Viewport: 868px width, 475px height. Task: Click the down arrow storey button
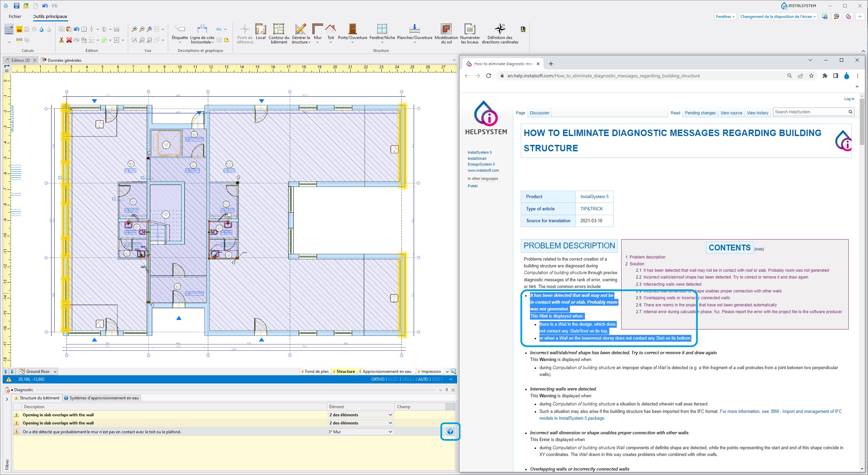pos(12,372)
